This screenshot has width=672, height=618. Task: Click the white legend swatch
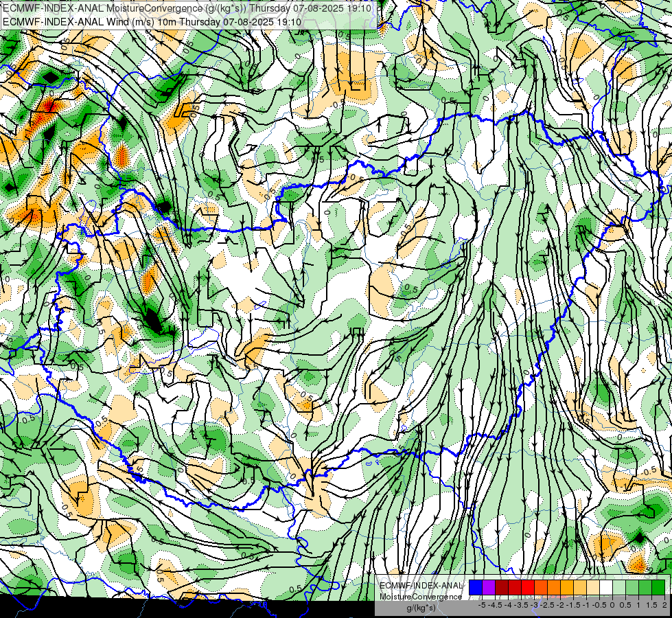point(606,588)
